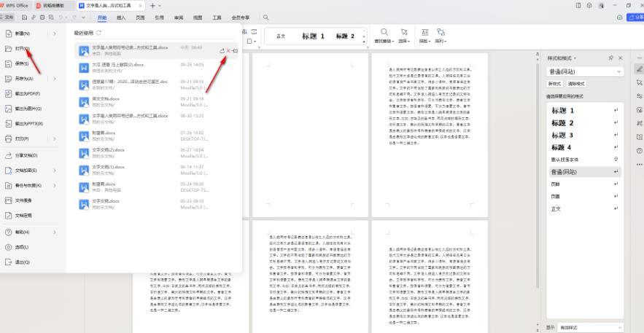Open recent file 文字文稿(1).docx
Viewport: 644px width, 333px height.
[156, 170]
